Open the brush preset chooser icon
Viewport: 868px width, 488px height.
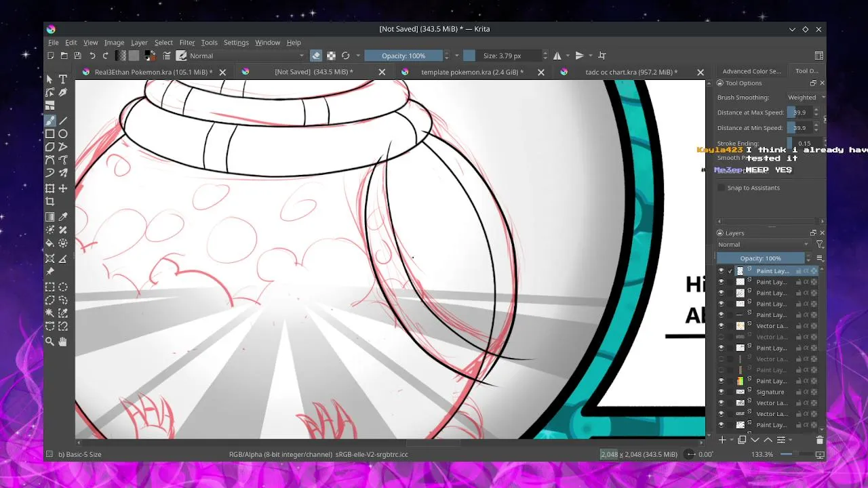tap(182, 56)
